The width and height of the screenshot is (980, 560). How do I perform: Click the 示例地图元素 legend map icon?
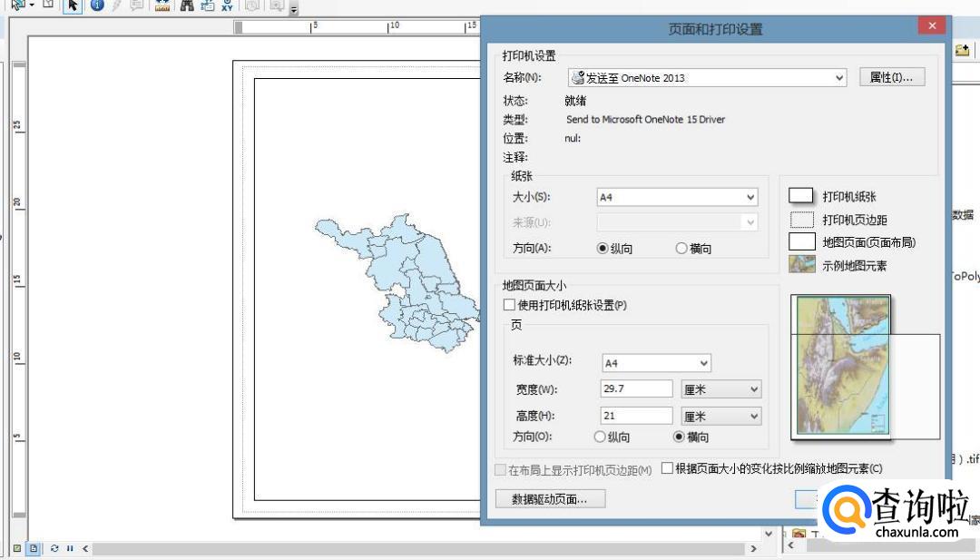click(x=802, y=264)
